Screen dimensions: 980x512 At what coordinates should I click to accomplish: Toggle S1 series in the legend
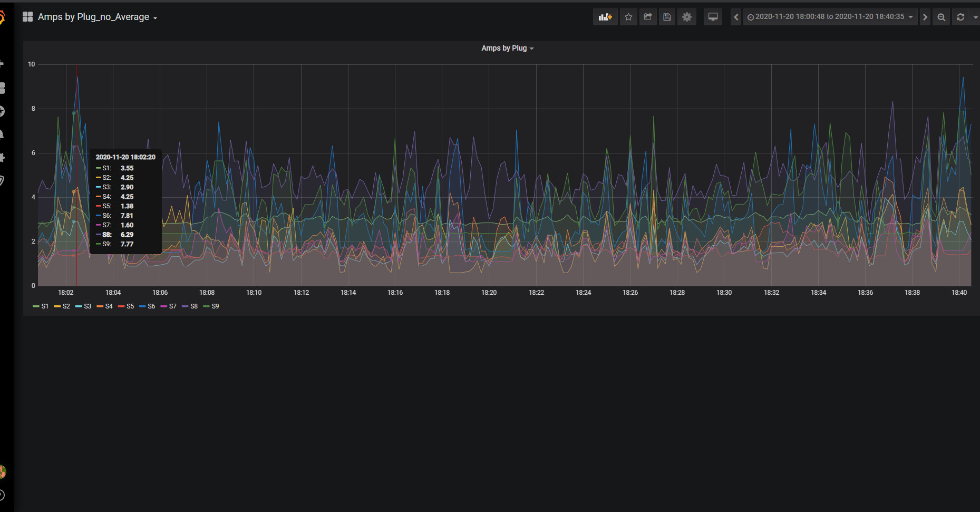tap(44, 306)
